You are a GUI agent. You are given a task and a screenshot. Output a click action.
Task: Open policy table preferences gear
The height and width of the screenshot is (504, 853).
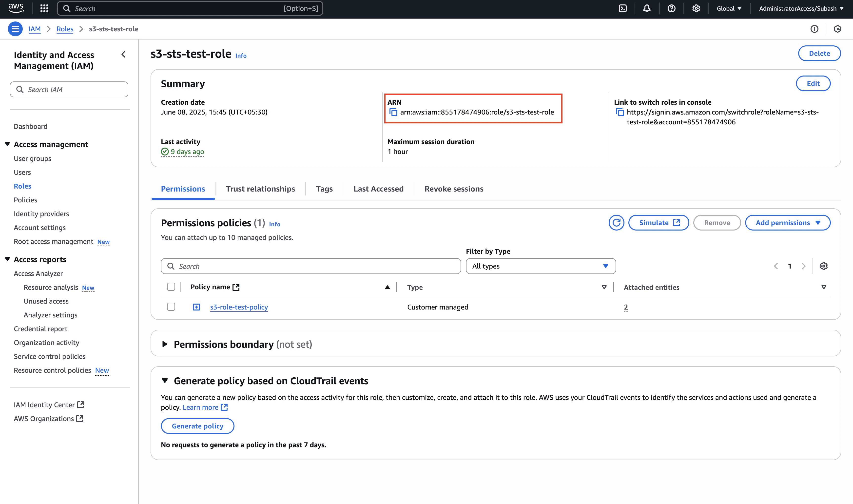point(824,266)
